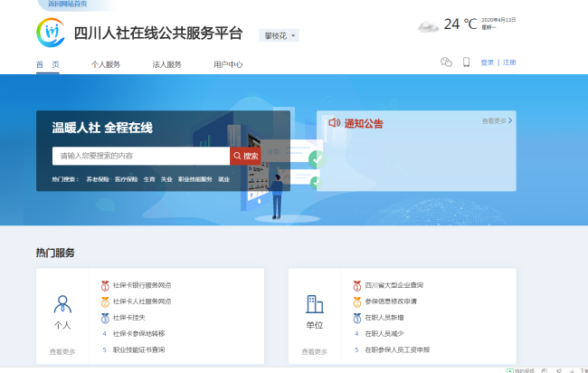
Task: Expand 查看更多 in the 通知公告 panel
Action: coord(497,120)
